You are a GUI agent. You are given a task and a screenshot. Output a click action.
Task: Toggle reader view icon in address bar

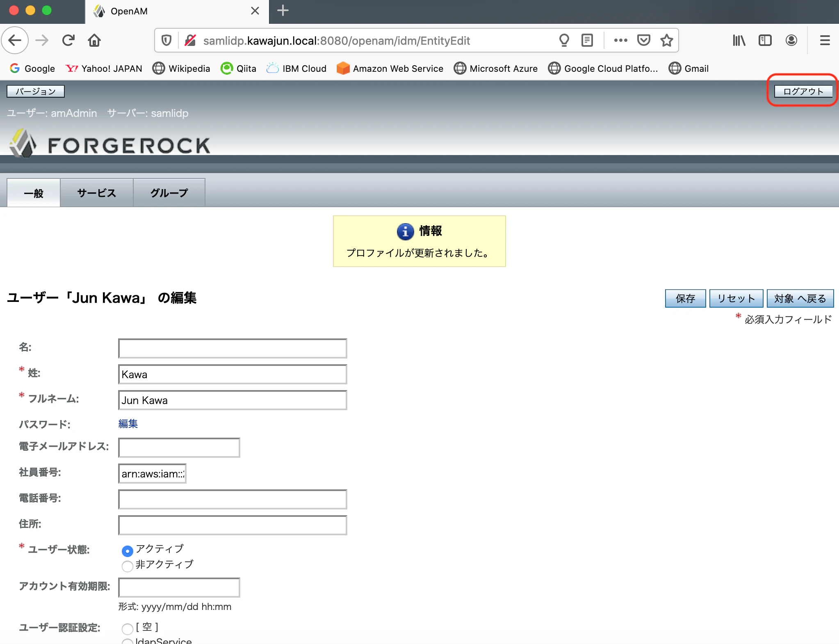tap(587, 40)
